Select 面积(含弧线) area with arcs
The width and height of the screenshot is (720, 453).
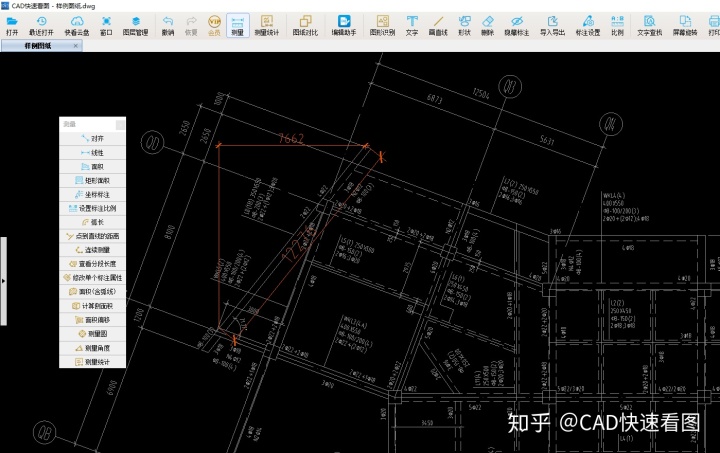(92, 291)
